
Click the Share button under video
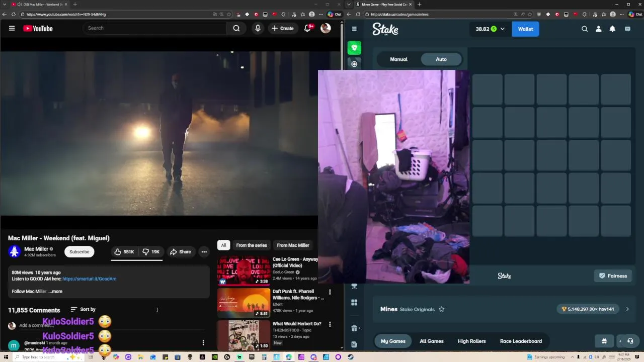180,251
